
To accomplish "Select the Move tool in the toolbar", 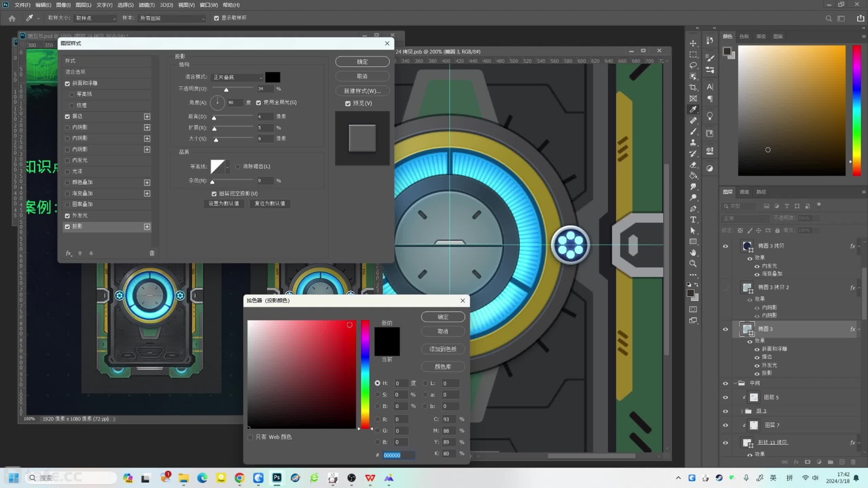I will pos(693,43).
